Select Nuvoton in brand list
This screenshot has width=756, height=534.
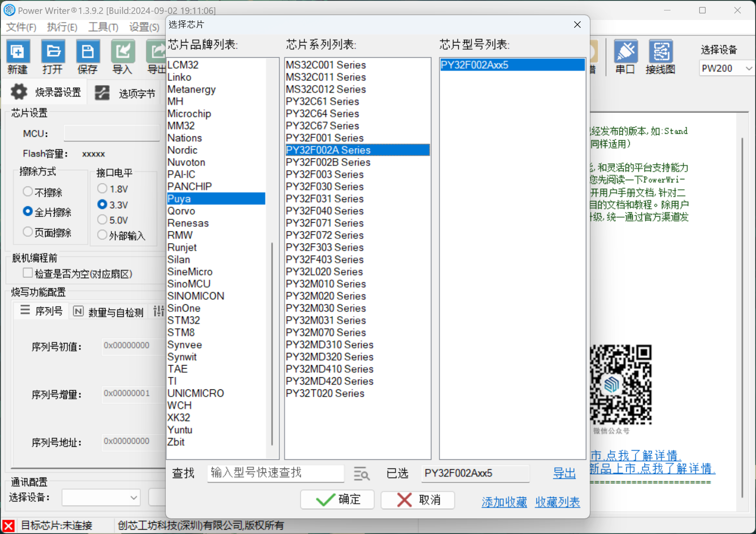[x=216, y=162]
